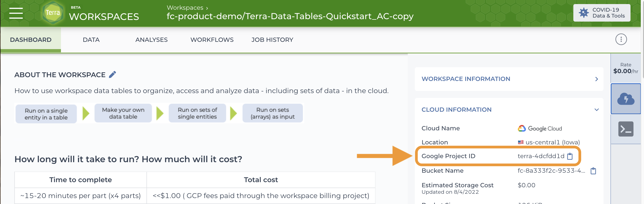
Task: Click the '<<$1.00' GCP fees table cell
Action: [x=261, y=196]
